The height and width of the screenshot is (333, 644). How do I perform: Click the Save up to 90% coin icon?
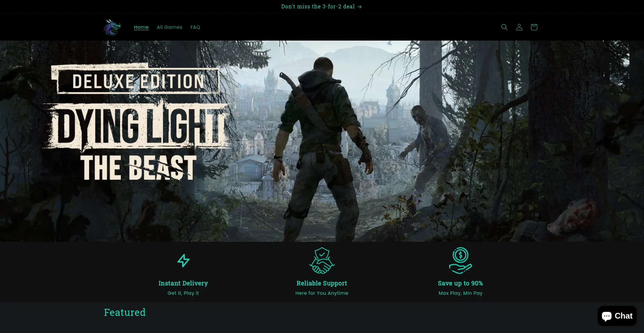(461, 261)
